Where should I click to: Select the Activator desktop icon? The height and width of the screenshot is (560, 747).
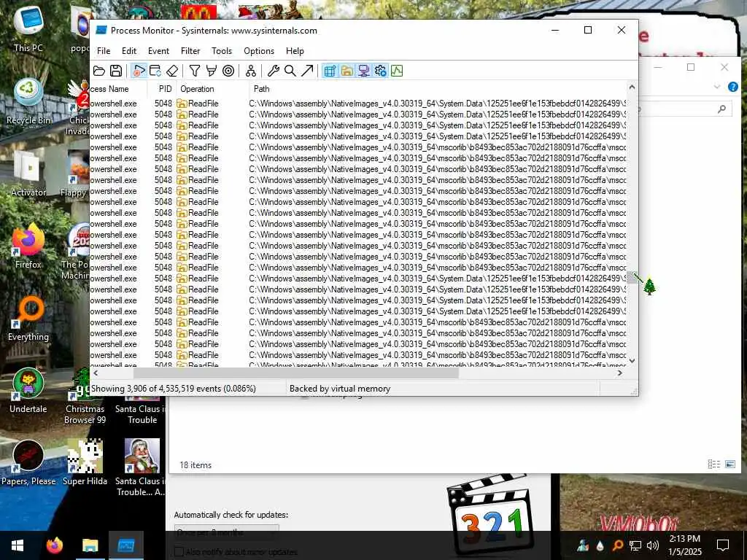(28, 174)
